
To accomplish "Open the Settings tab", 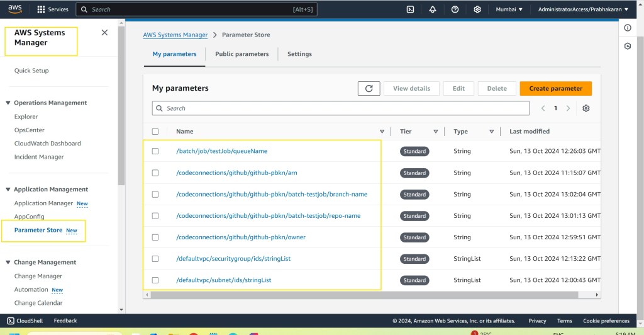I will point(299,54).
